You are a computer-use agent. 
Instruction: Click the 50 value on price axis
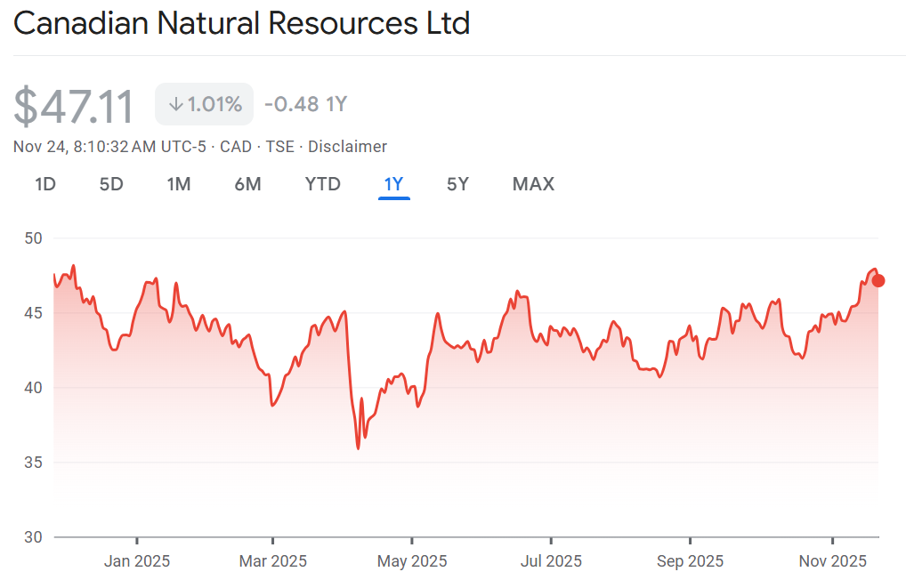[x=35, y=238]
